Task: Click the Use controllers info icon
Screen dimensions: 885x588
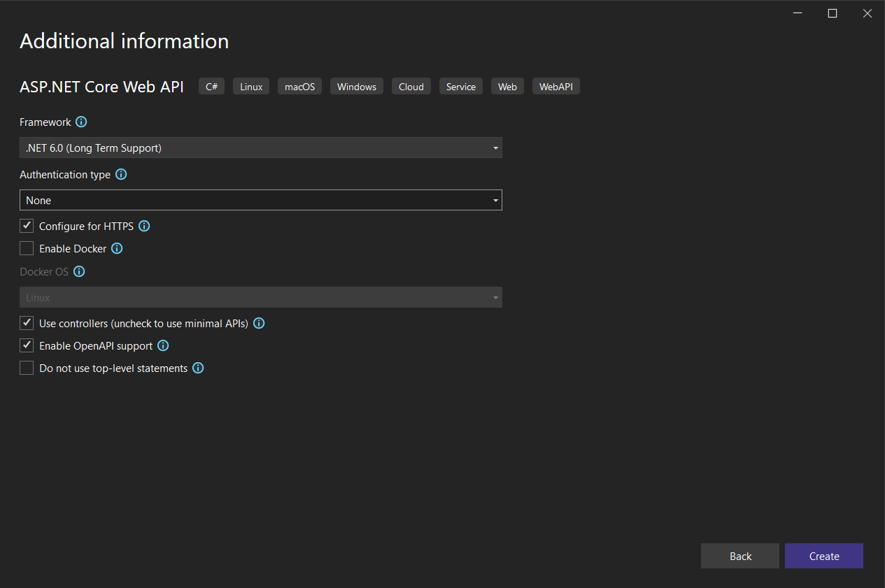Action: 259,324
